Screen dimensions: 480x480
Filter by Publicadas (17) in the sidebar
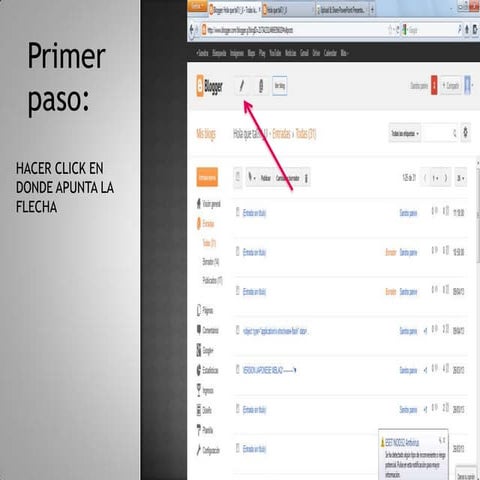pyautogui.click(x=212, y=280)
